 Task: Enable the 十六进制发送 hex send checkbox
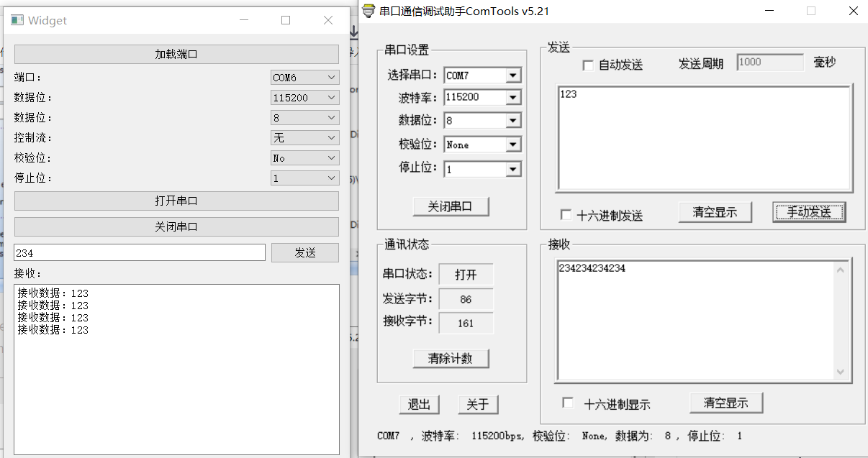tap(566, 213)
